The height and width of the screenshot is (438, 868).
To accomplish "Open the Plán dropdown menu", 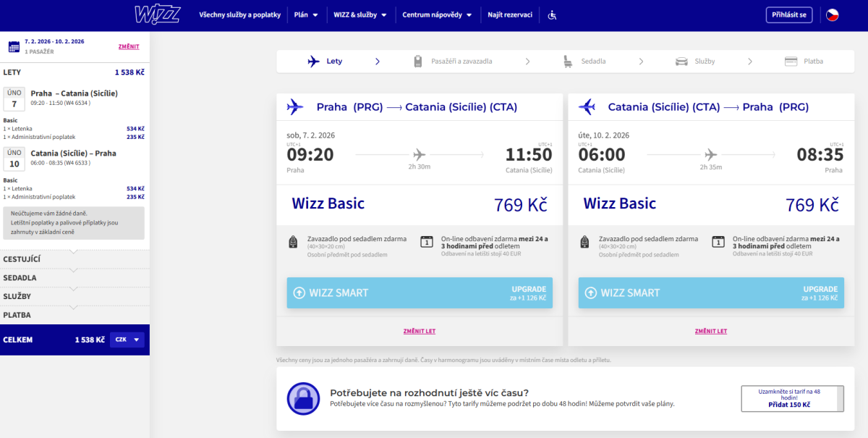I will (305, 15).
